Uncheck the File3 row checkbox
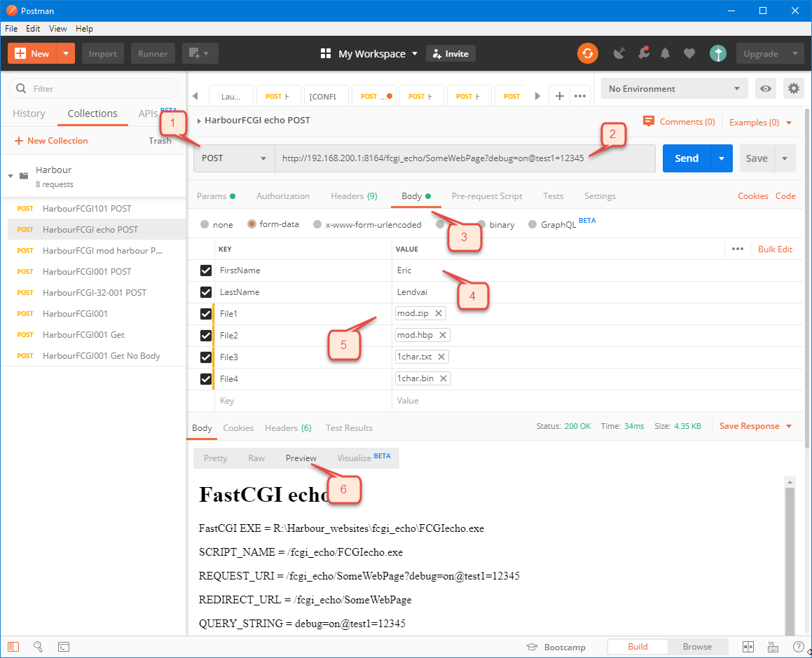Screen dimensions: 812x658 tap(206, 357)
